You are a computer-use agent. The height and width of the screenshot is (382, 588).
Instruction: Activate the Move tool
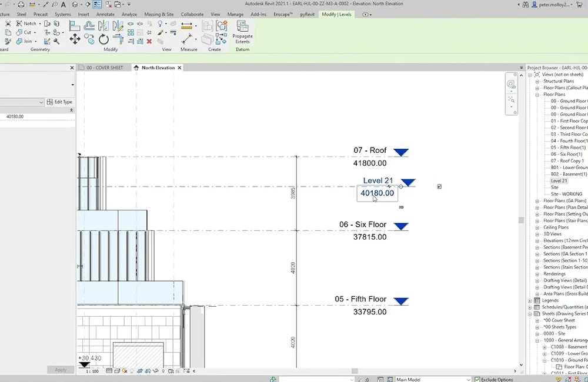click(x=75, y=39)
